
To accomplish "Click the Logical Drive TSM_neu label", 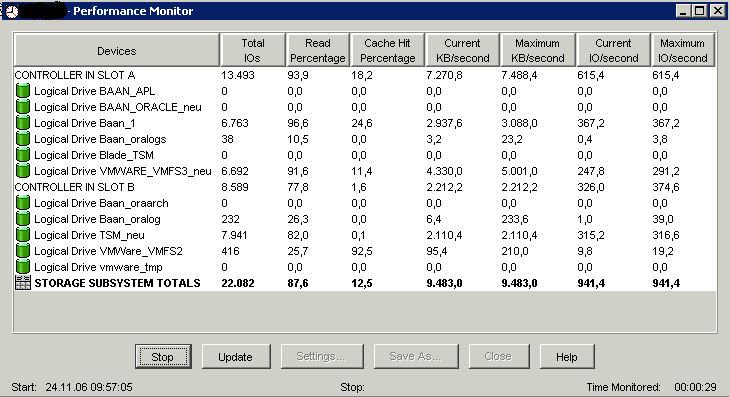I will pyautogui.click(x=89, y=235).
